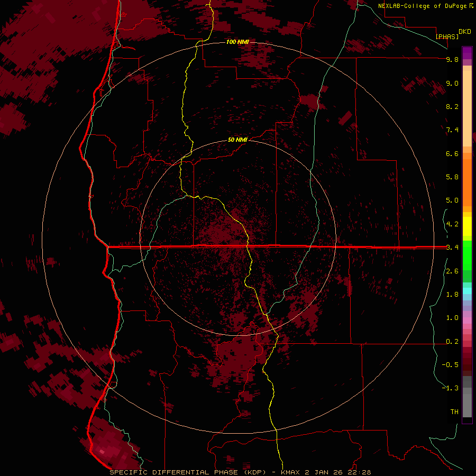
Task: Click the 7.4 value on color scale
Action: click(x=452, y=130)
